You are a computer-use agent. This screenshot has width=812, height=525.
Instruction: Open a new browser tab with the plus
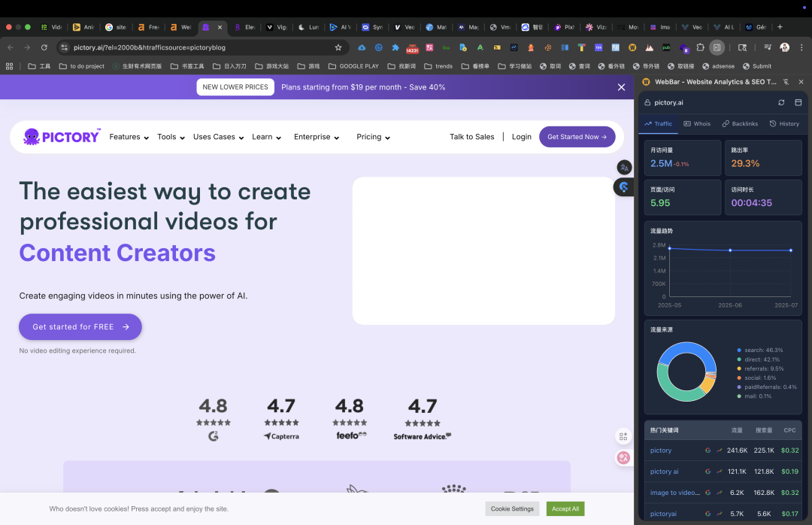pyautogui.click(x=780, y=27)
